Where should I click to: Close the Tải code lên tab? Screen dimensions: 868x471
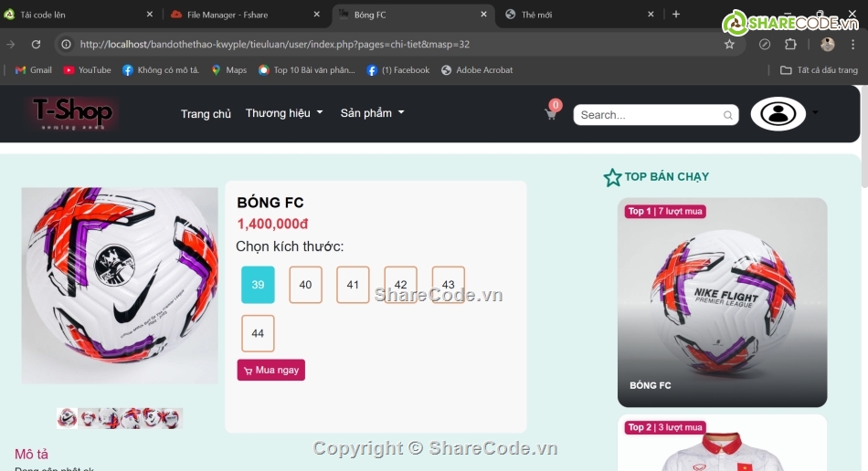(x=150, y=15)
